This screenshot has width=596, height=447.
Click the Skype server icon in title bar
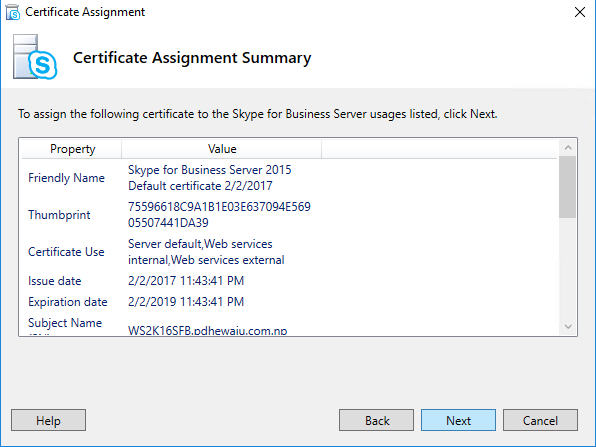(x=13, y=12)
